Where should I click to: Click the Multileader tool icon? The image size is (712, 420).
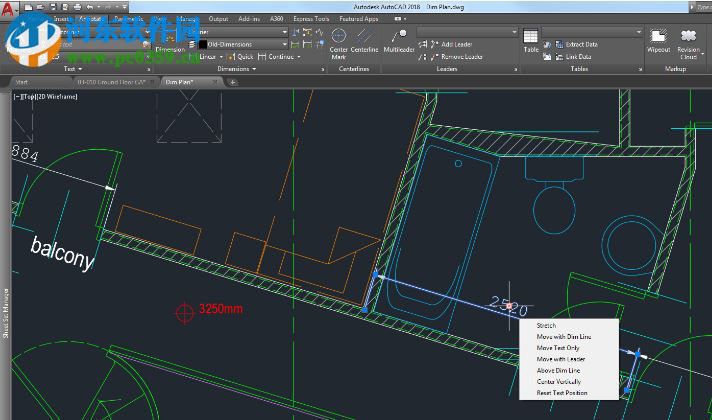399,36
